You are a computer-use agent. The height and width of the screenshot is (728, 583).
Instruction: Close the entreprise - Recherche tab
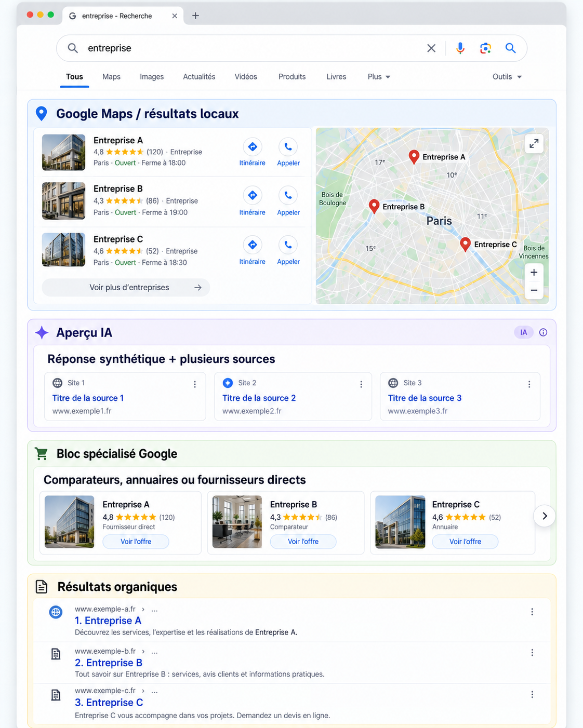[x=175, y=16]
